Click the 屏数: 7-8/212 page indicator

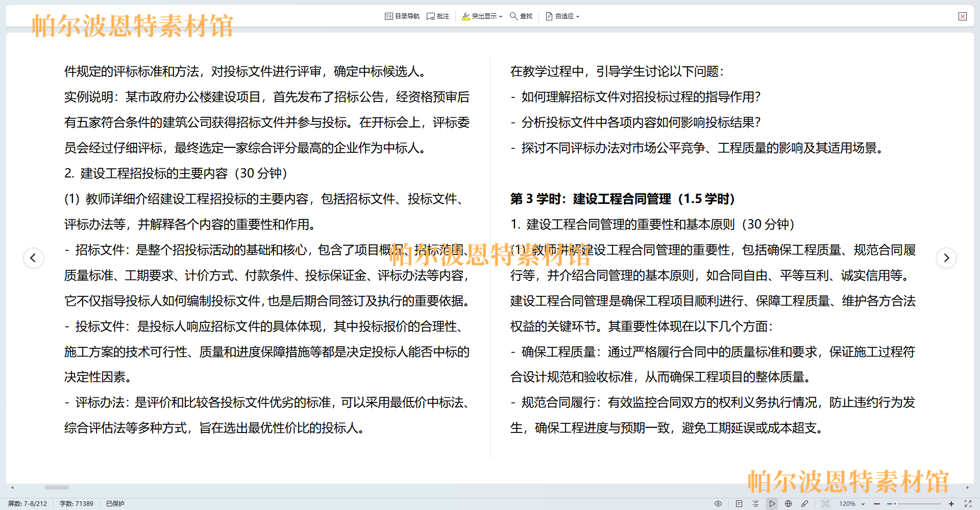click(28, 503)
